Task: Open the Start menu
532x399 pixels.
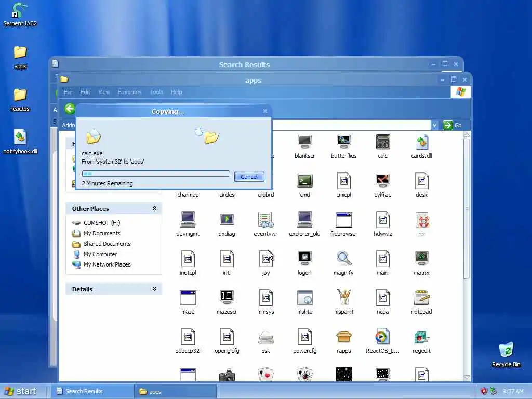Action: (x=21, y=391)
